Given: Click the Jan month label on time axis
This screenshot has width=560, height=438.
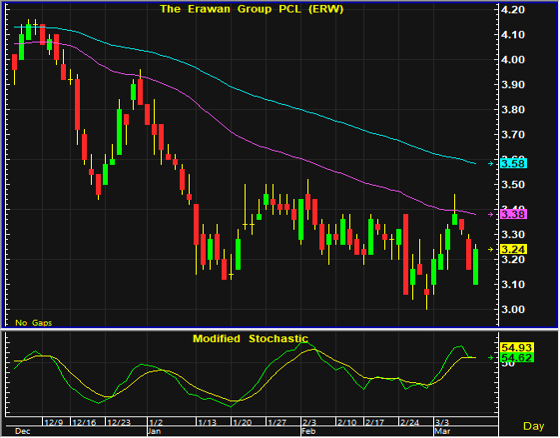Looking at the screenshot, I should coord(154,431).
